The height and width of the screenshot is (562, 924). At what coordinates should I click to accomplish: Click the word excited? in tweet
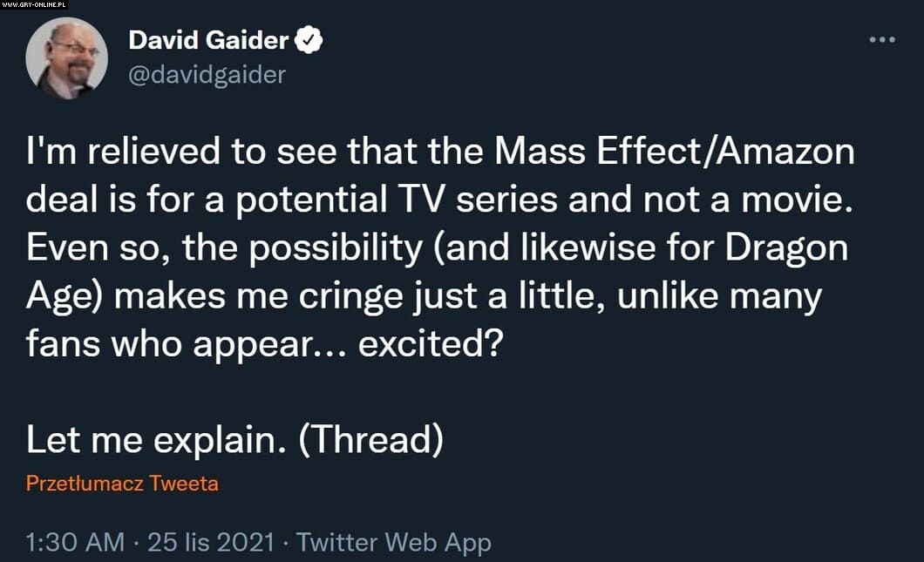(430, 345)
